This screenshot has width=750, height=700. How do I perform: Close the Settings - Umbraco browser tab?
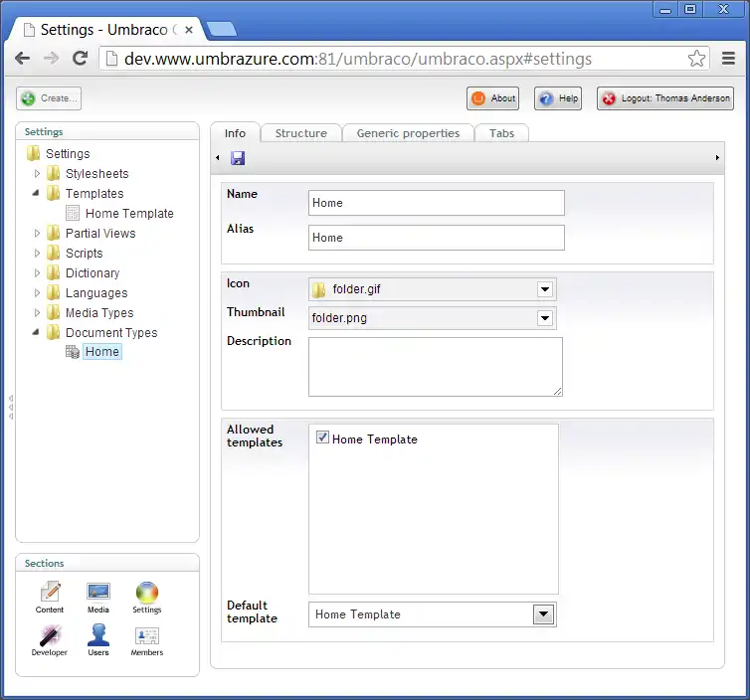point(189,30)
